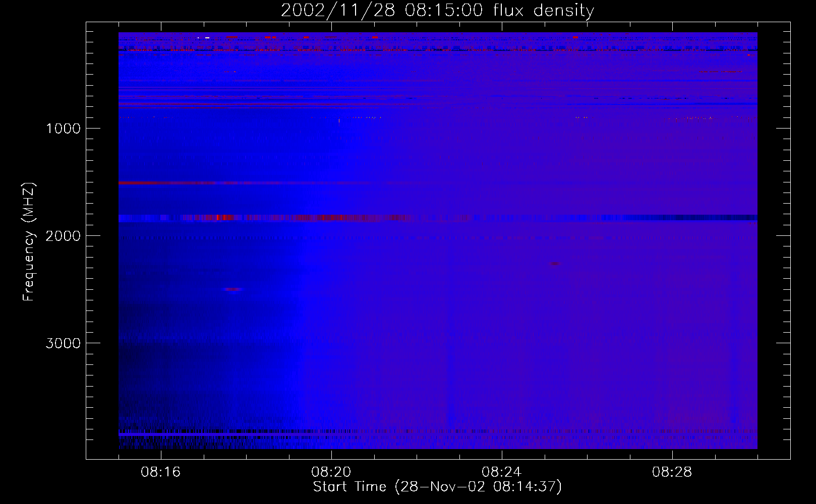816x504 pixels.
Task: Click the small red spot near 2500 MHz
Action: click(x=233, y=289)
